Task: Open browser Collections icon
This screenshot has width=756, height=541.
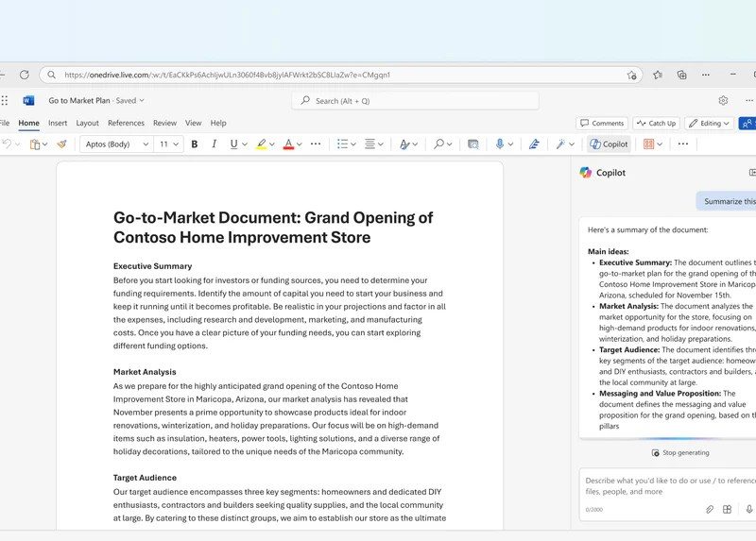Action: point(681,75)
